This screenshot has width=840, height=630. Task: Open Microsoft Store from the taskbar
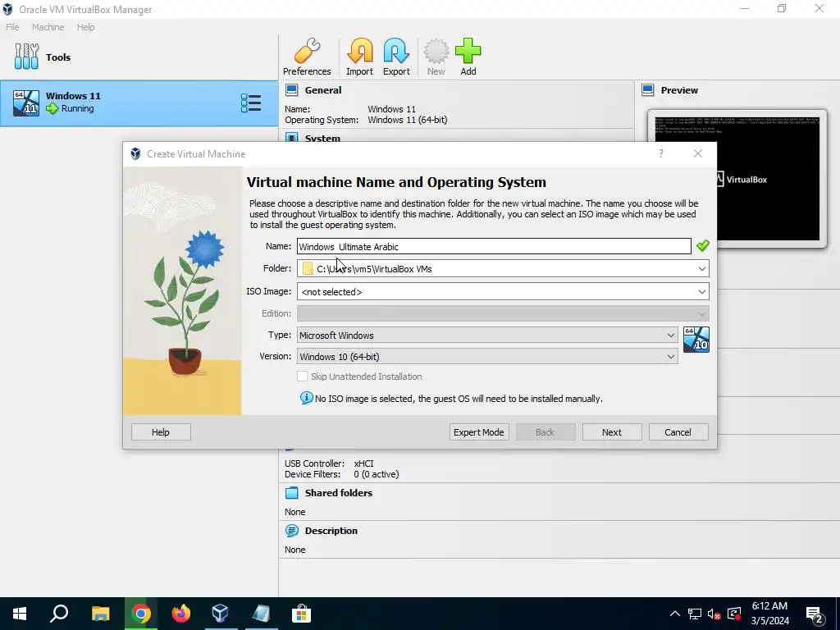point(301,614)
